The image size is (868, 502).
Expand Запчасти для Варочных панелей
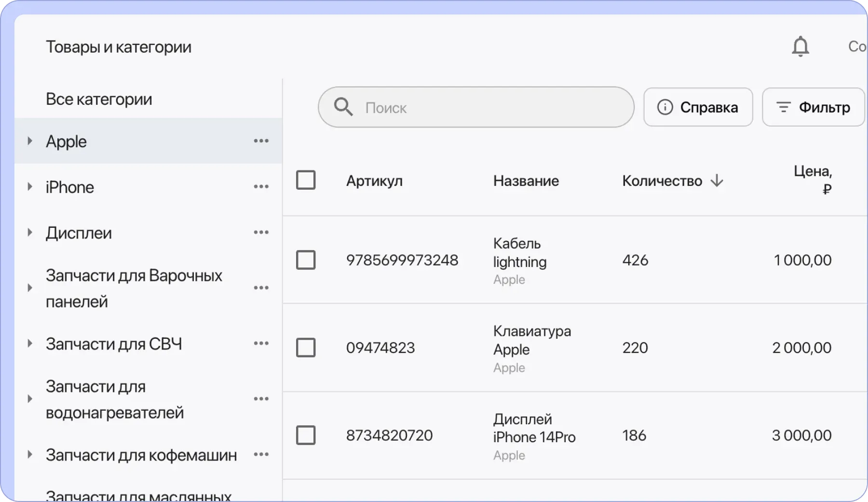tap(30, 288)
